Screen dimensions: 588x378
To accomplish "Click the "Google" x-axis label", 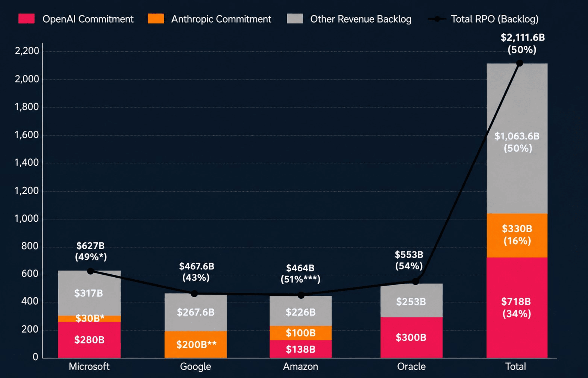I will tap(195, 367).
